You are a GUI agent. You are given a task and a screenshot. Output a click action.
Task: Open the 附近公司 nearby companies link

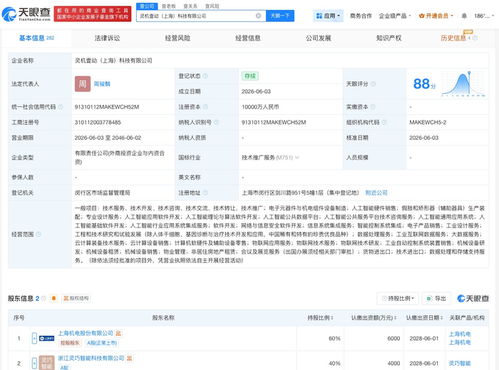tap(376, 193)
